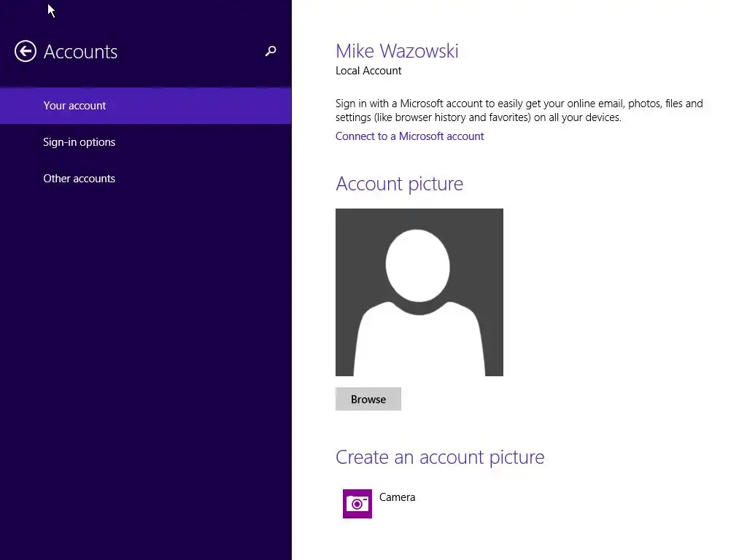Image resolution: width=747 pixels, height=560 pixels.
Task: Click Connect to a Microsoft account link
Action: [409, 136]
